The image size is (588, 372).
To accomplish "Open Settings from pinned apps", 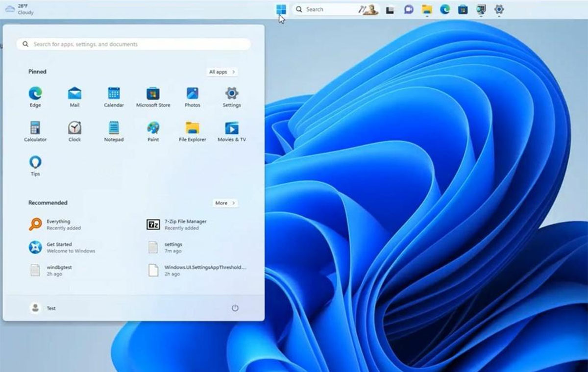I will pyautogui.click(x=232, y=97).
